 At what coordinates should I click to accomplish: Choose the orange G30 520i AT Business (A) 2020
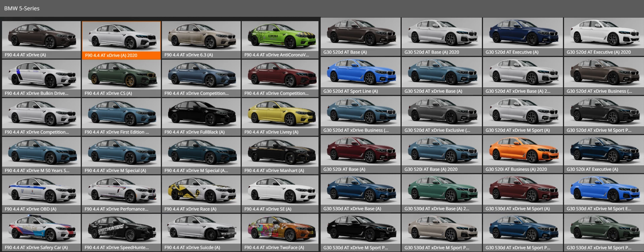point(523,154)
